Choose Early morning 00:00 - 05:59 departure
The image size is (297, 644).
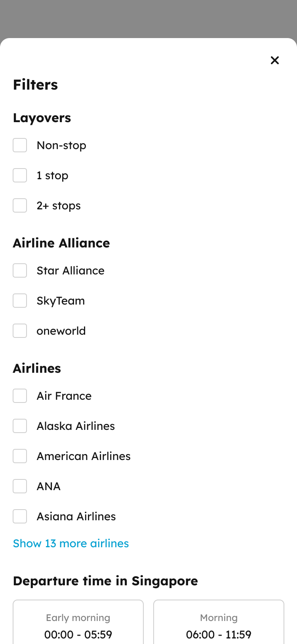tap(78, 622)
